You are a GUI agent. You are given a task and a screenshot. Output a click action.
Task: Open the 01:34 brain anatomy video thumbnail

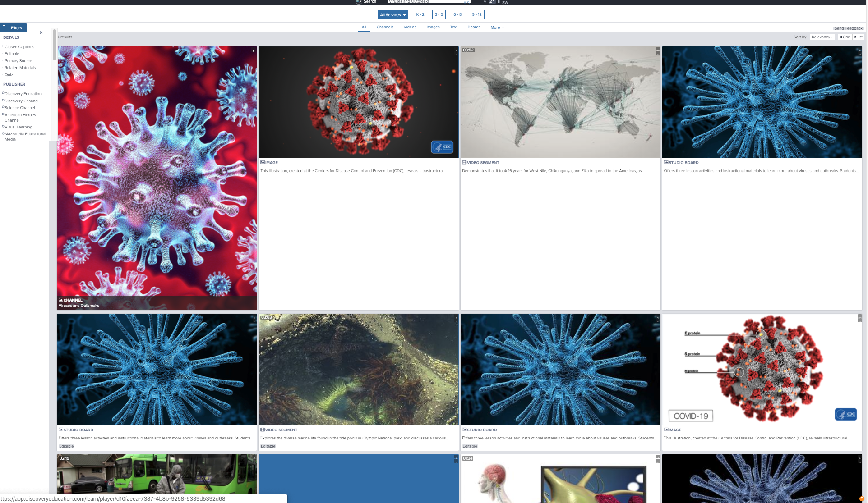(560, 478)
